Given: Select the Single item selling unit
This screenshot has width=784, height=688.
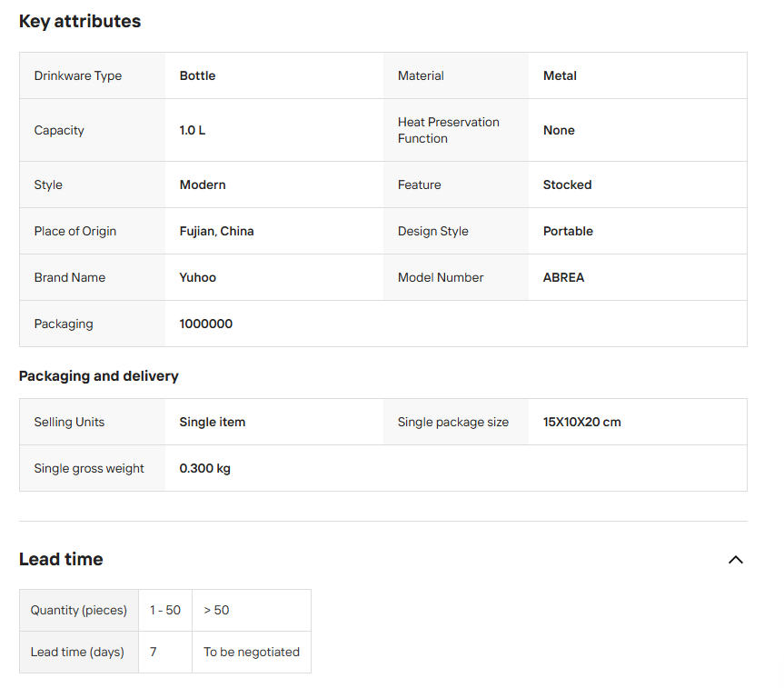Looking at the screenshot, I should point(213,423).
